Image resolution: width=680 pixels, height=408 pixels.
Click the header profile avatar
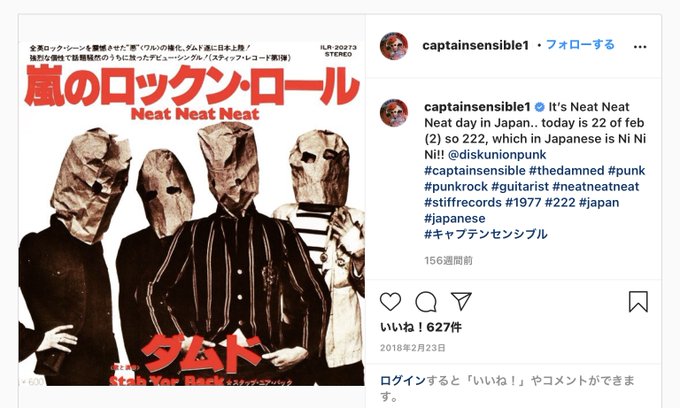pyautogui.click(x=394, y=46)
